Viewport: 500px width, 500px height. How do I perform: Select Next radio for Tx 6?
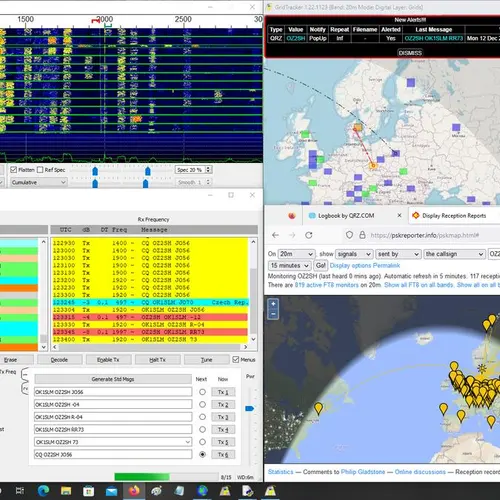point(202,454)
